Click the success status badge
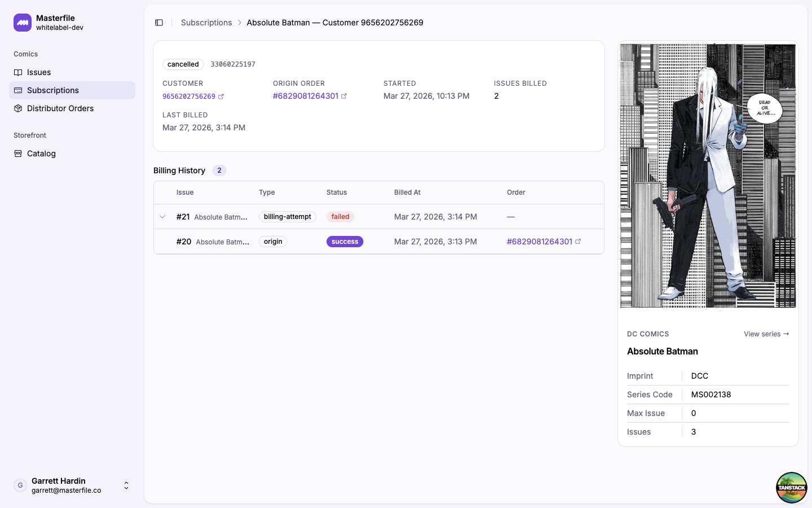The height and width of the screenshot is (508, 812). click(345, 242)
